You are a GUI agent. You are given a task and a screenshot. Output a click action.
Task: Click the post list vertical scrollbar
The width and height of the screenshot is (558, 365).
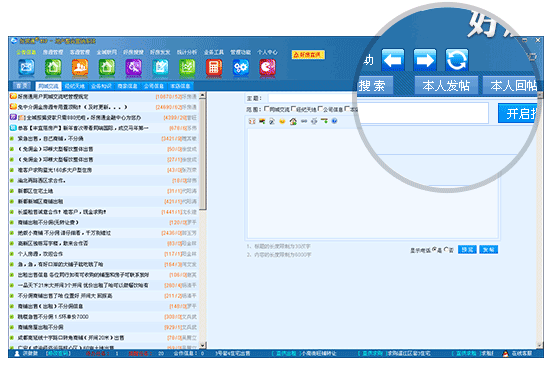[202, 220]
